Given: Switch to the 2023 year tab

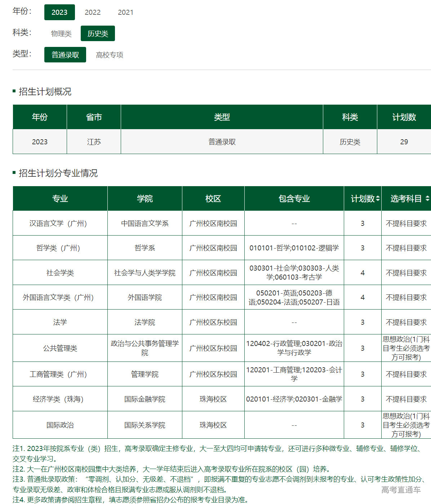Looking at the screenshot, I should (x=59, y=12).
